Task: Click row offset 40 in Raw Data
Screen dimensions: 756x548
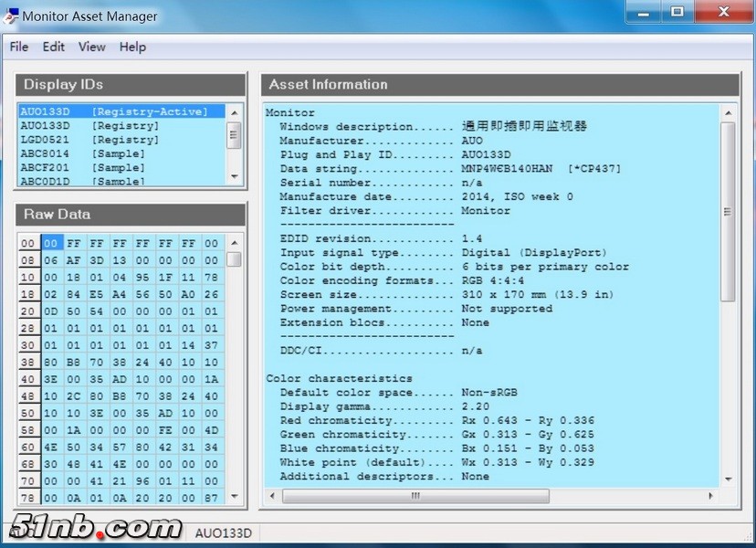Action: tap(28, 379)
